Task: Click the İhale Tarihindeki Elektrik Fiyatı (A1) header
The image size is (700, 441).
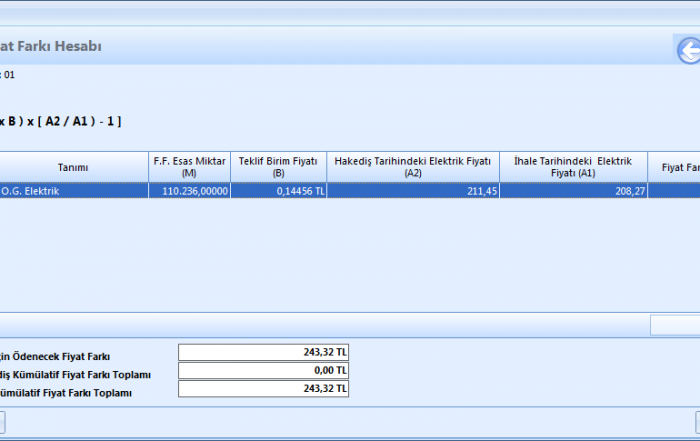Action: [573, 167]
